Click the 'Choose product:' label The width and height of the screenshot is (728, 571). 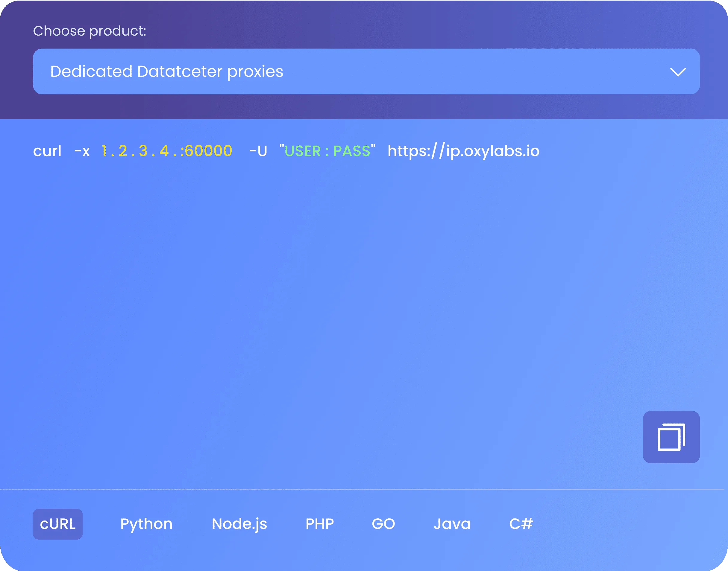(x=90, y=31)
